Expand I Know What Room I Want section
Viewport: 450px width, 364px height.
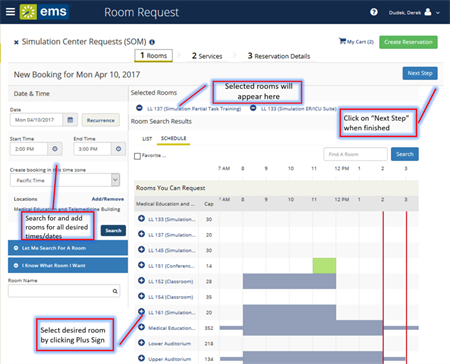(68, 265)
